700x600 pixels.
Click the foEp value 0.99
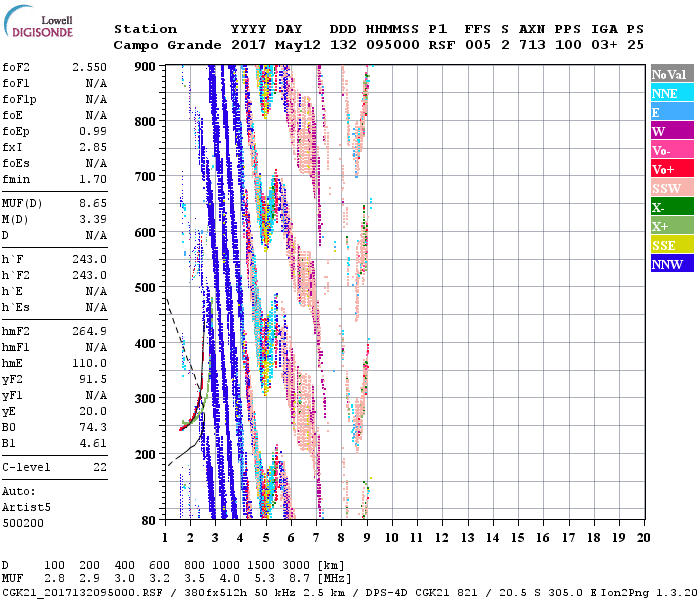coord(93,131)
